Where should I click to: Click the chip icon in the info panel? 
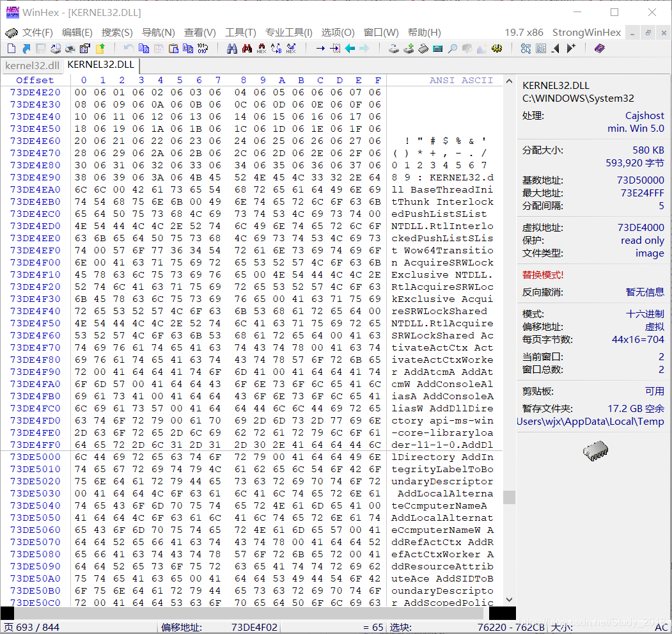pos(595,451)
